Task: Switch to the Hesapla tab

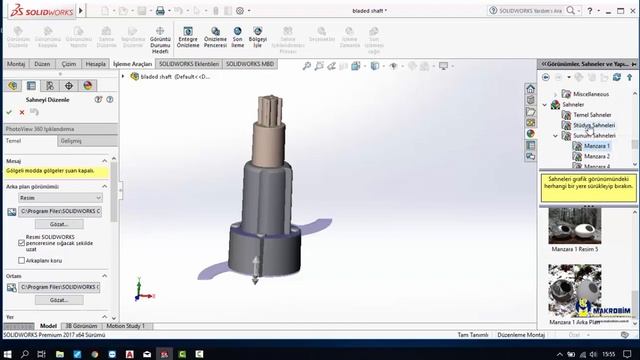Action: click(x=96, y=64)
